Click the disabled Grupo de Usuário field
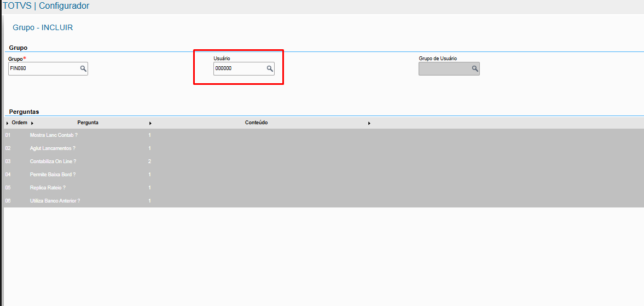Screen dimensions: 644x306 pyautogui.click(x=449, y=68)
